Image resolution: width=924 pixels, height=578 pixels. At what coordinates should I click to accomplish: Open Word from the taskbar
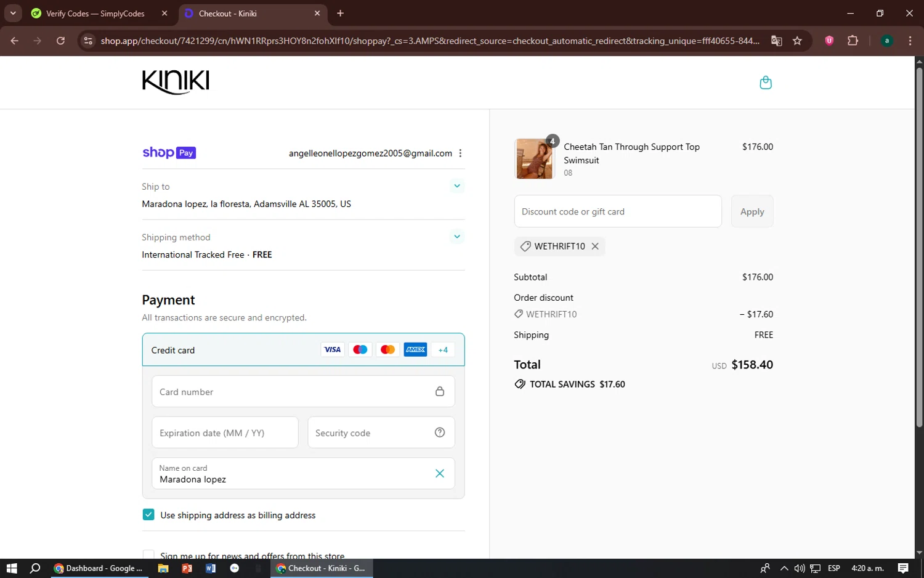[211, 568]
